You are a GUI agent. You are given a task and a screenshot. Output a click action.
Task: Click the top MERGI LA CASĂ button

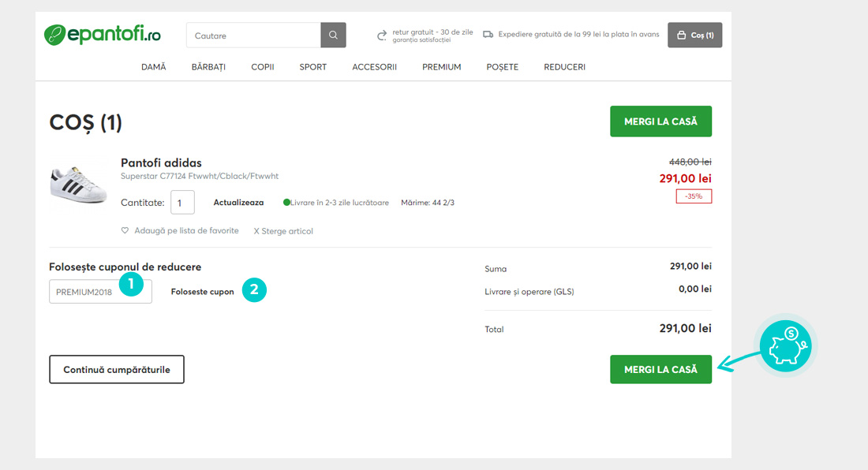[x=661, y=121]
